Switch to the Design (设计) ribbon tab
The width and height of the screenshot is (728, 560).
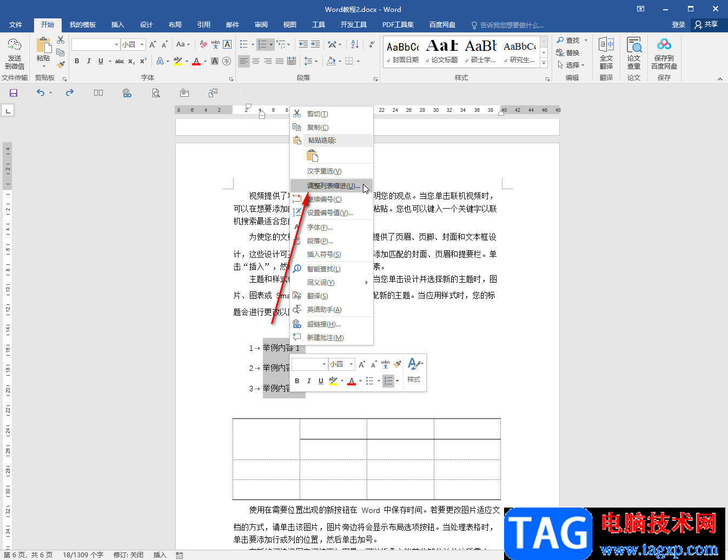(x=146, y=25)
